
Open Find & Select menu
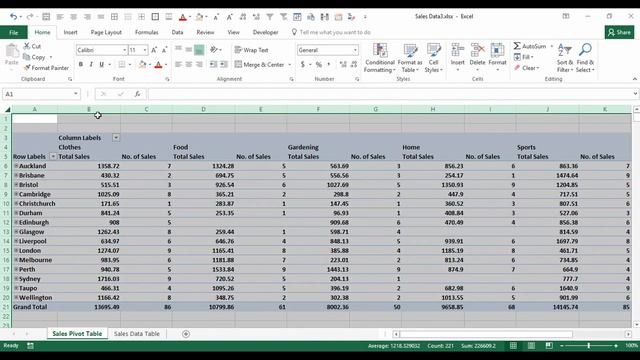click(585, 58)
